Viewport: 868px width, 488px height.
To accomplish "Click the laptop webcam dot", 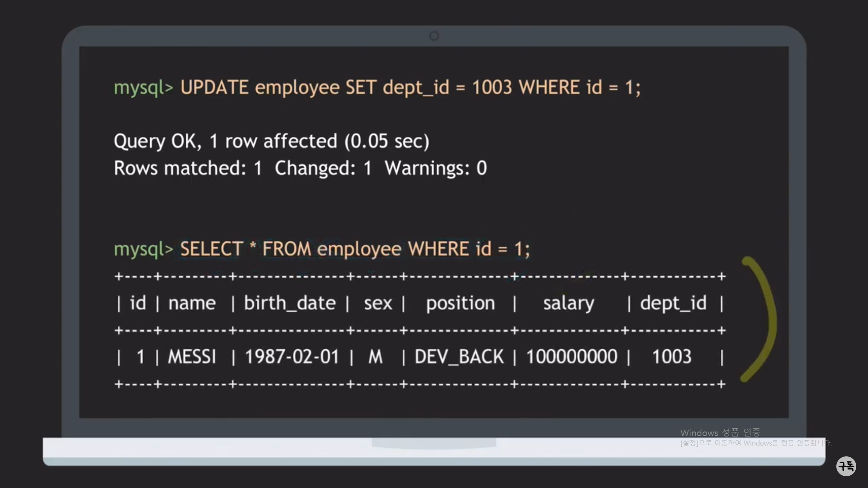I will coord(434,36).
